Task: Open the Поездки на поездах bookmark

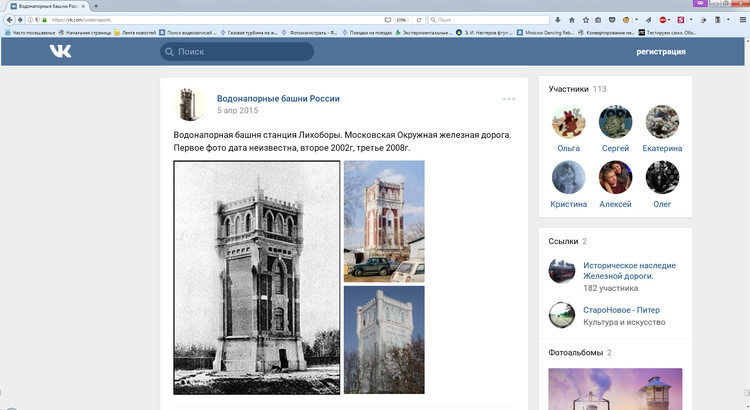Action: point(367,33)
